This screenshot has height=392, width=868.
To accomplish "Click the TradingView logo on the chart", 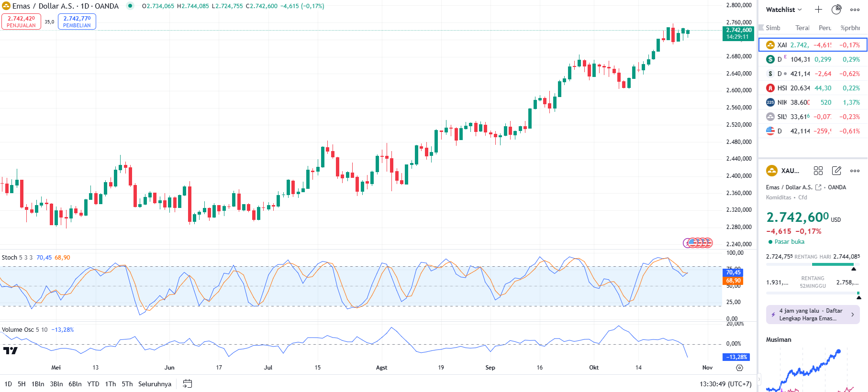I will (x=10, y=350).
